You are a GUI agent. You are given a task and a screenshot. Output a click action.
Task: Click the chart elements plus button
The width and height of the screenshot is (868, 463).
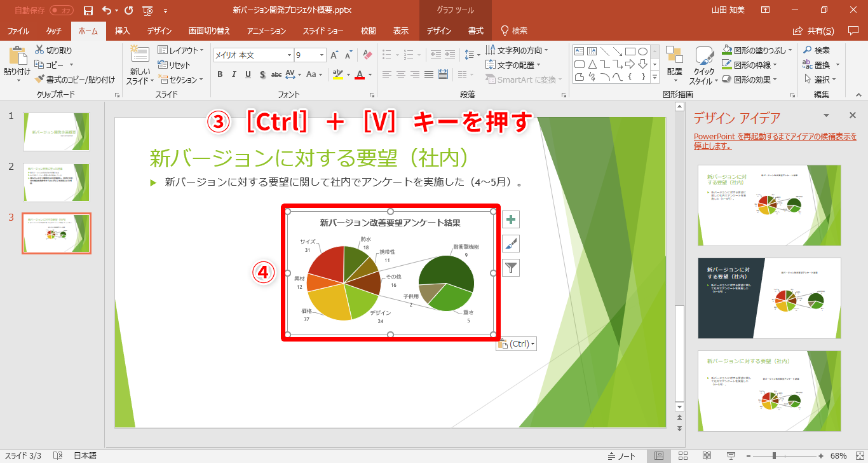[511, 219]
